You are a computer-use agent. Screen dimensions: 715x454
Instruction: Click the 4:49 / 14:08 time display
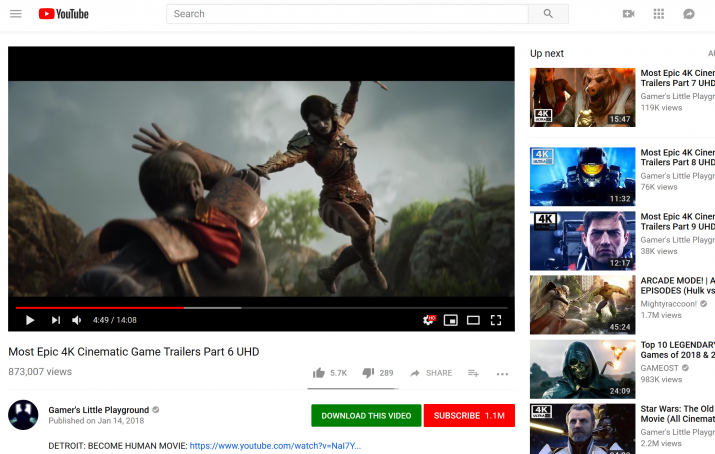[115, 320]
